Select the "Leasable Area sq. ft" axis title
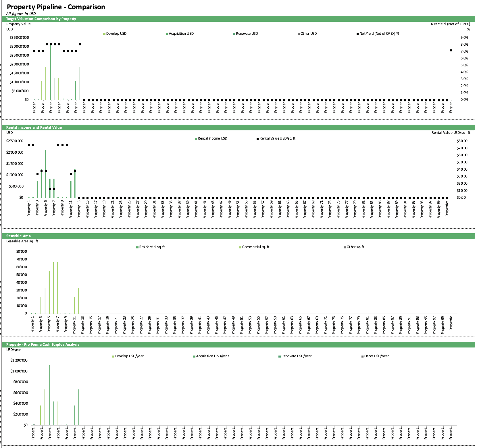This screenshot has height=448, width=477. [22, 241]
